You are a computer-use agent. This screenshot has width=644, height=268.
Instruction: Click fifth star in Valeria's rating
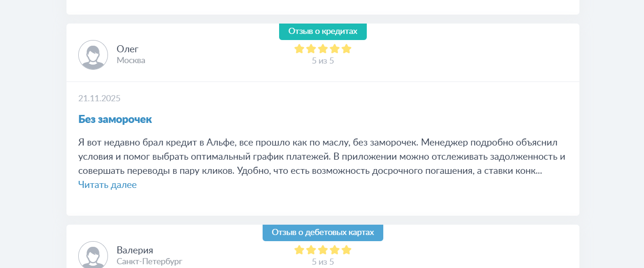pos(347,250)
